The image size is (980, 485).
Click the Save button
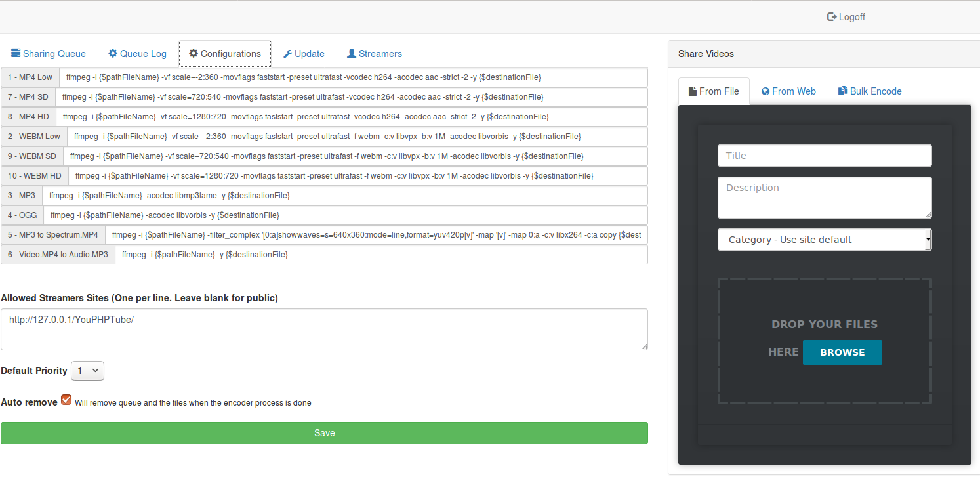tap(324, 432)
